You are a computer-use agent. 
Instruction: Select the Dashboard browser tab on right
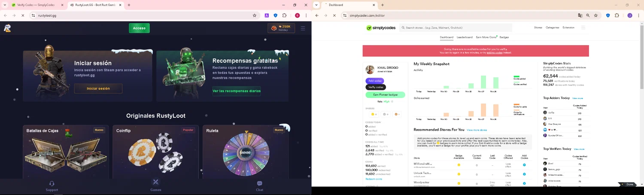click(349, 5)
